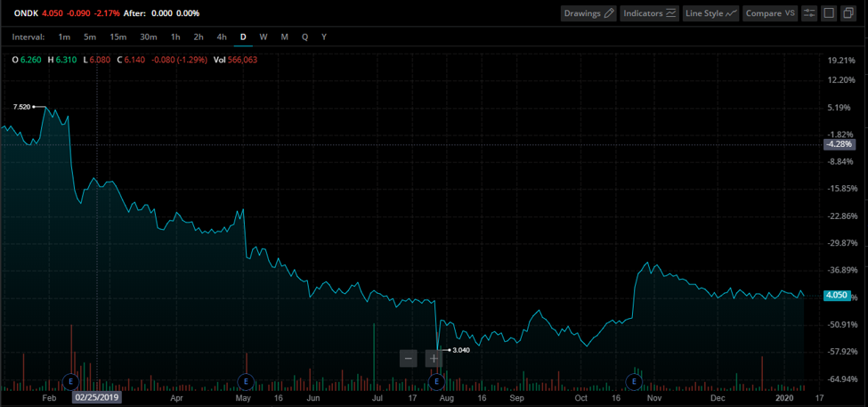
Task: Click the pop-out window icon
Action: pos(848,13)
